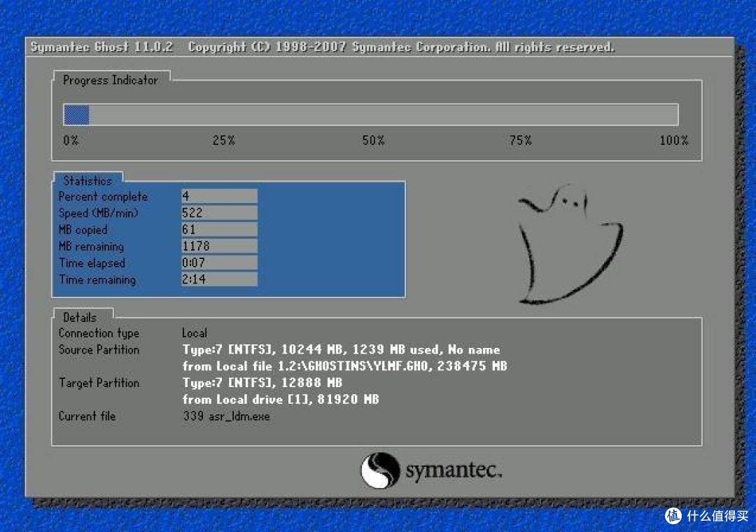The height and width of the screenshot is (532, 756).
Task: Click the Target Partition 12888 MB line
Action: [x=262, y=383]
